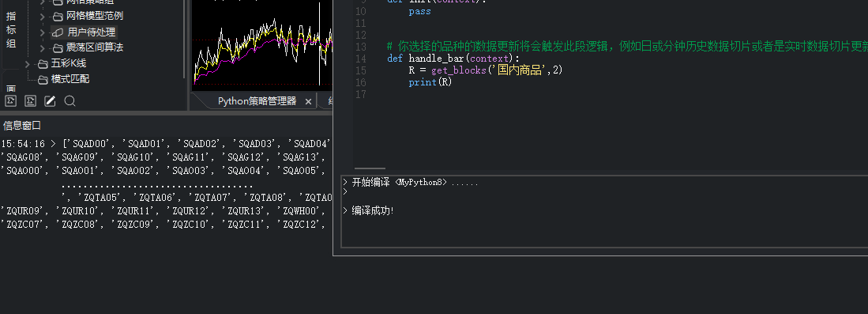Click 'SQAD00' in the info output

pos(88,144)
